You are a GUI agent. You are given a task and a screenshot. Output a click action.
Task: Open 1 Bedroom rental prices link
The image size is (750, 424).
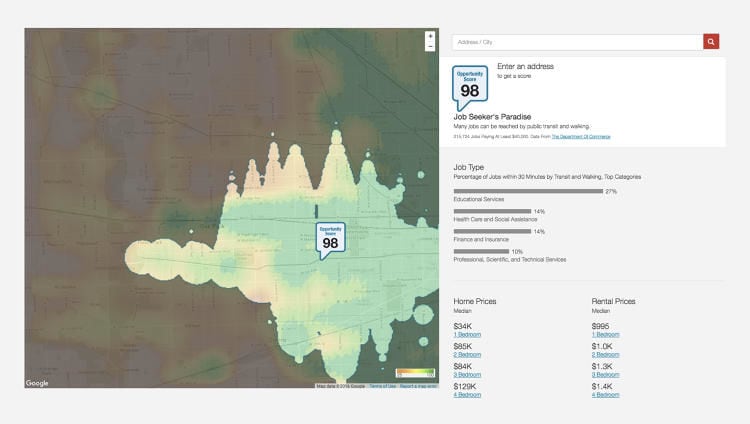(x=605, y=334)
